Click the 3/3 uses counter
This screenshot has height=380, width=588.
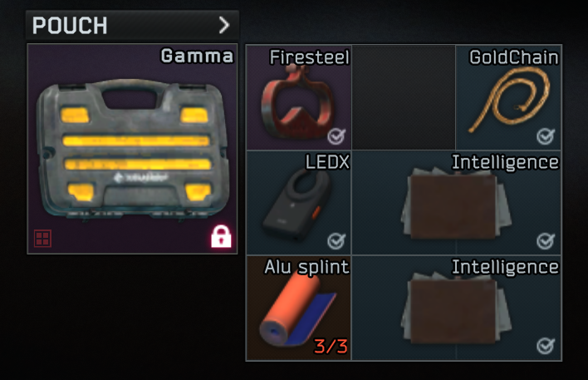tap(331, 346)
